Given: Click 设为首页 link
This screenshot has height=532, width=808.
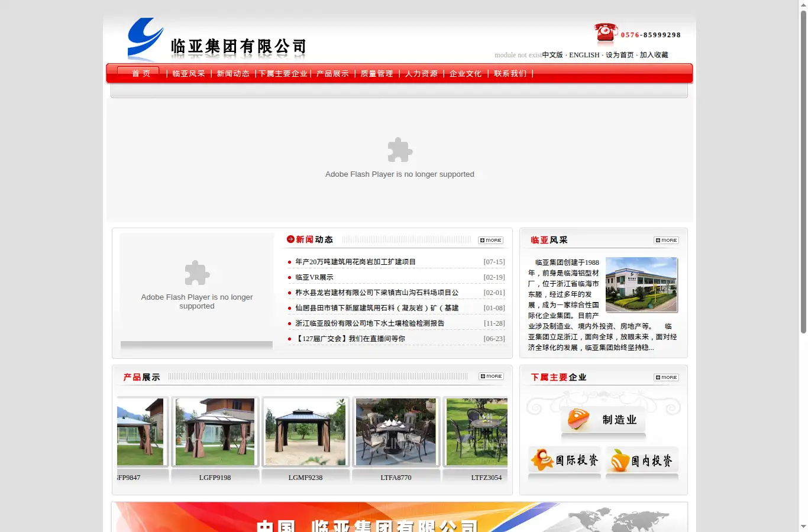Looking at the screenshot, I should [x=619, y=55].
